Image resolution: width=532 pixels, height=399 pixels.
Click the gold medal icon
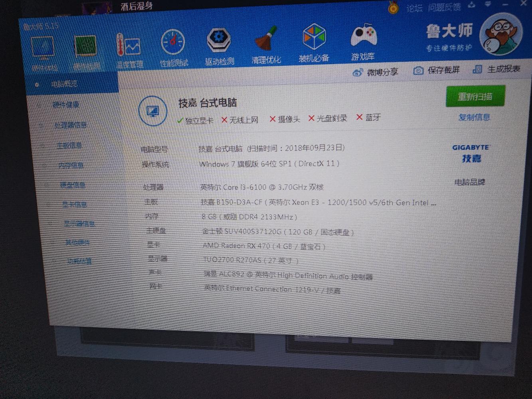click(x=393, y=8)
